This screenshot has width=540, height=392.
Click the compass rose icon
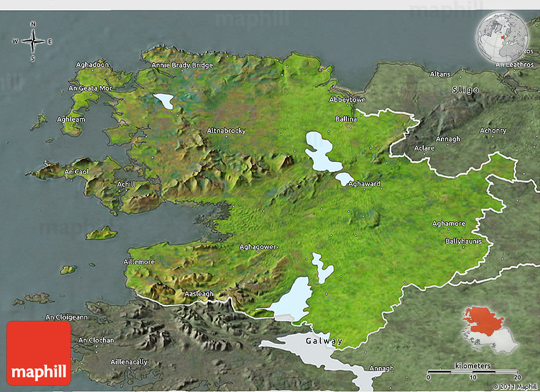click(32, 41)
